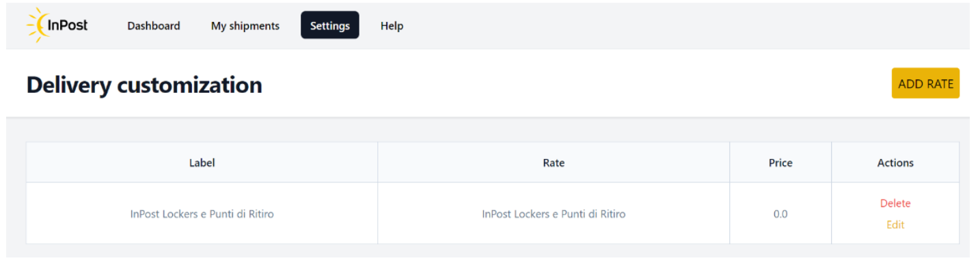Select the Rate cell text of first row
This screenshot has height=265, width=980.
point(554,214)
